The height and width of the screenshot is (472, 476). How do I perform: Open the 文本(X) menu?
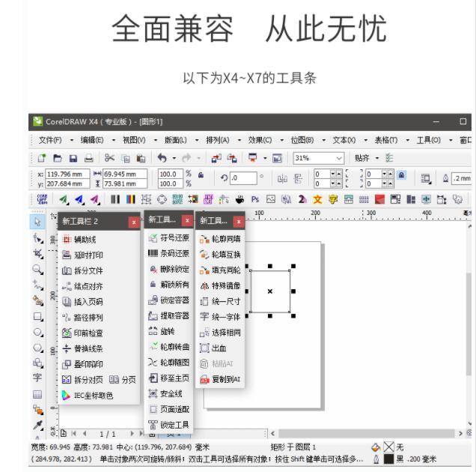coord(344,140)
